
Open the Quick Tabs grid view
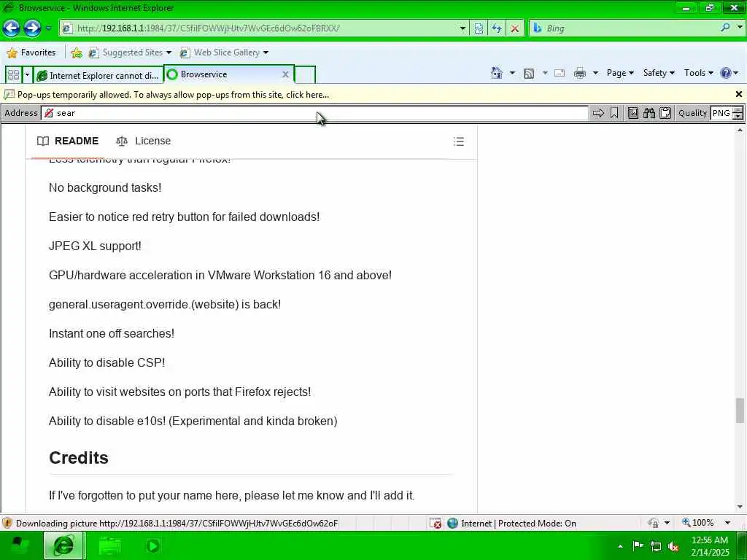tap(13, 75)
